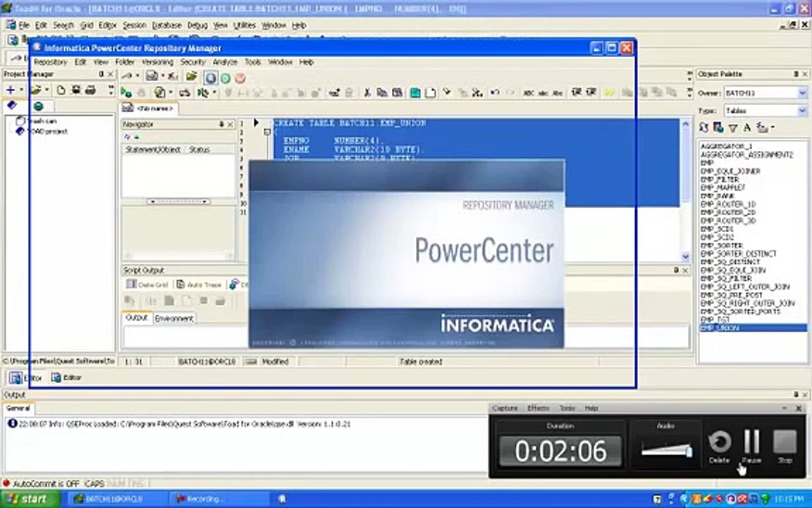Click the green Execute statement icon in Toad
The height and width of the screenshot is (508, 812).
(126, 93)
